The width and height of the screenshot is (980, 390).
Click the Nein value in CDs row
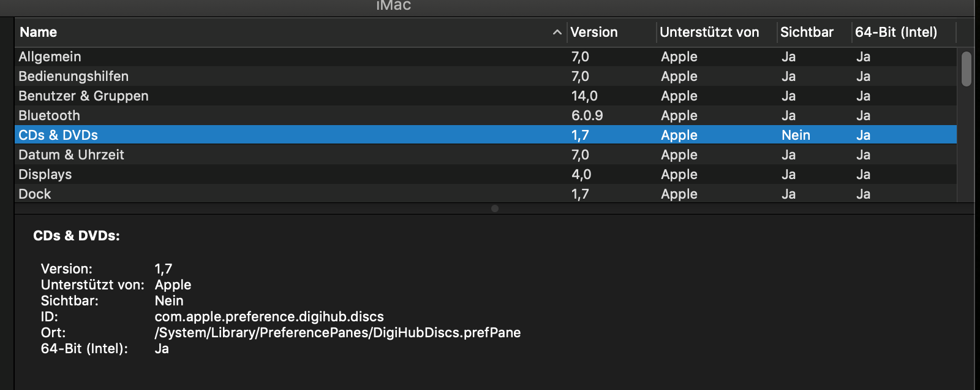[x=796, y=136]
